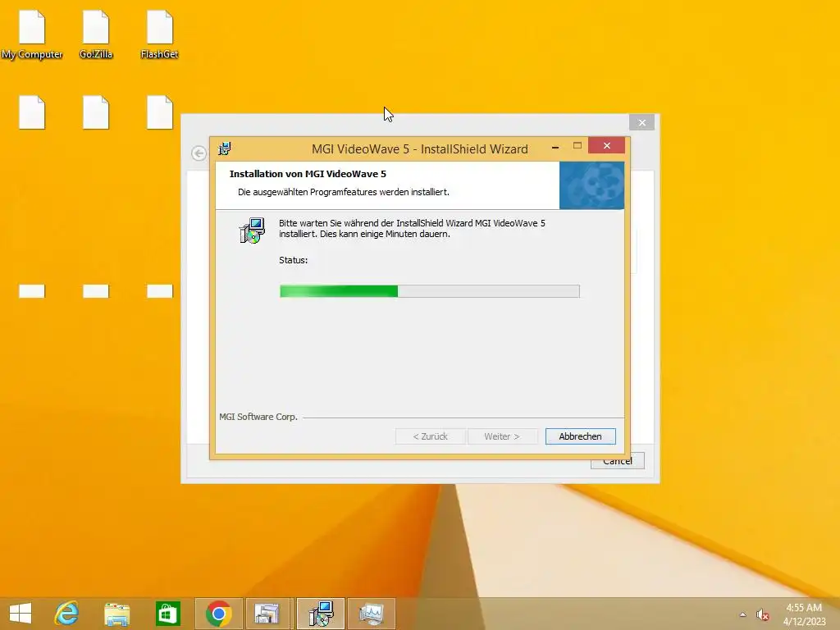Click the installer icon in the wizard title bar
Screen dimensions: 840x630
(x=225, y=148)
